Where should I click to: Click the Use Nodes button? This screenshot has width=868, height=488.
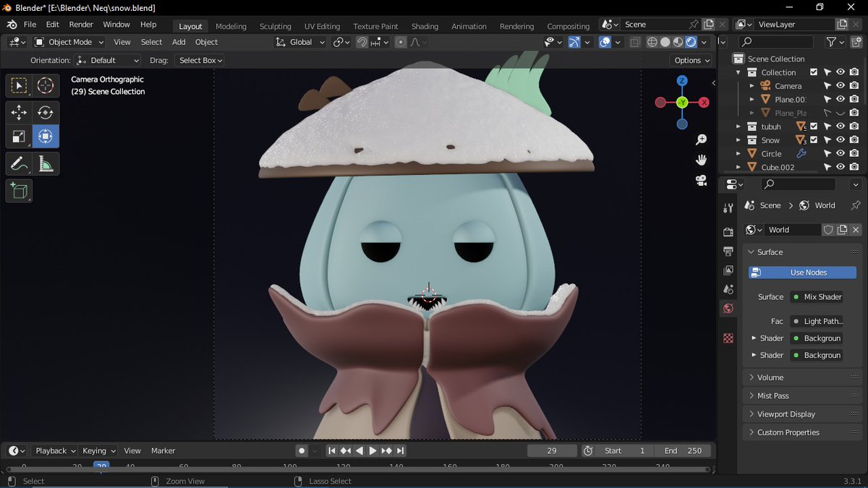(x=802, y=273)
